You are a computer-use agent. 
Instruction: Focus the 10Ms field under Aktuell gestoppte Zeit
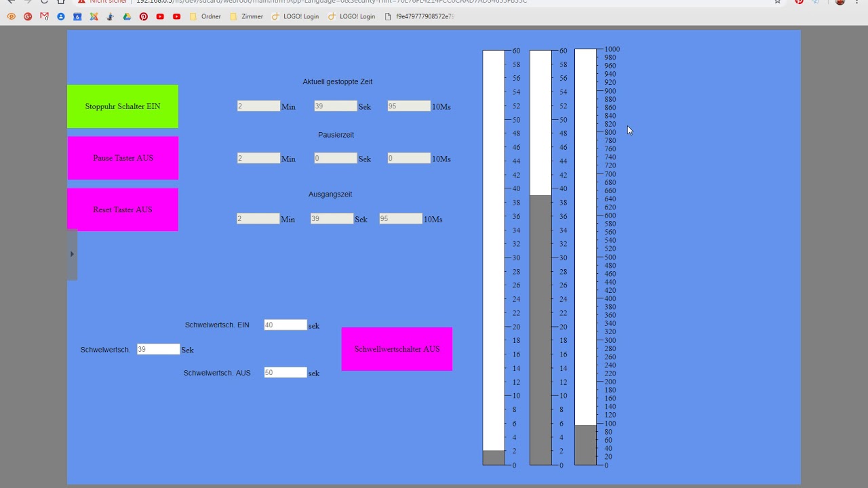tap(409, 106)
